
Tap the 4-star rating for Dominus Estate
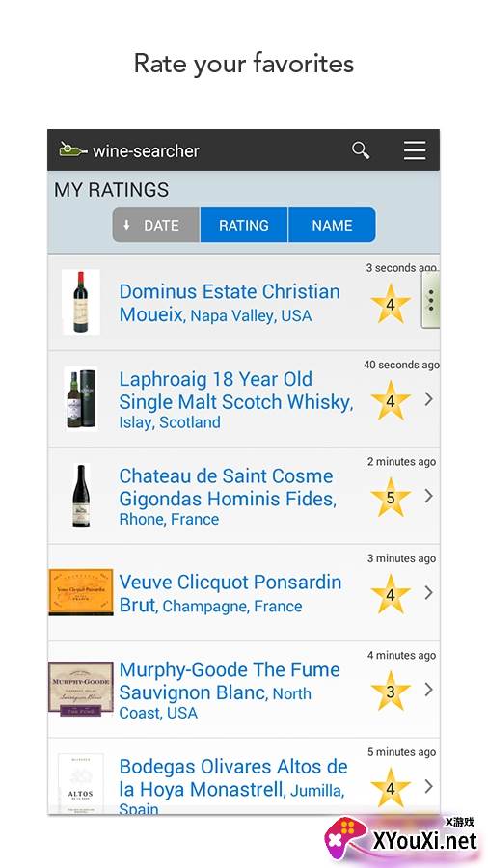391,304
